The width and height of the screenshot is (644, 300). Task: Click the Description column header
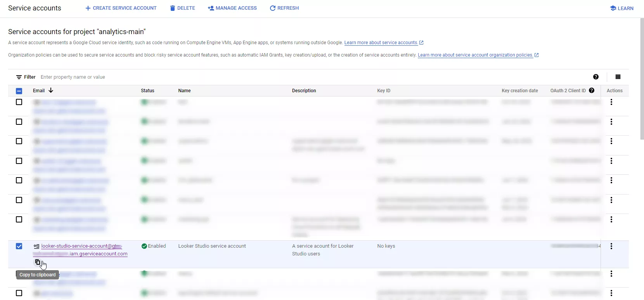pos(304,91)
